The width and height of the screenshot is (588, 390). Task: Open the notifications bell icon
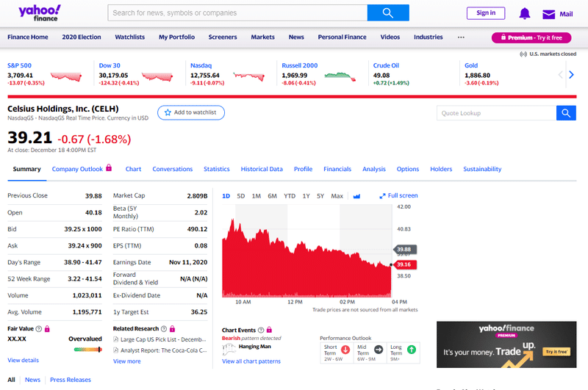[525, 13]
